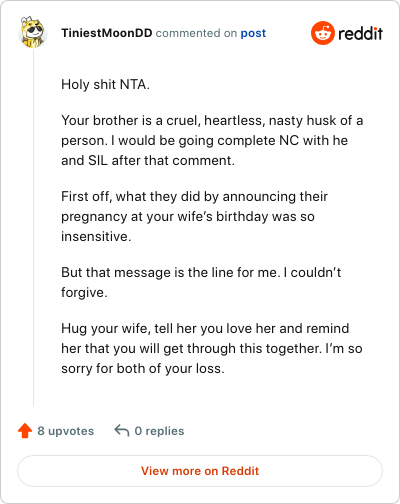Click the orange Reddit Snoo logo
The height and width of the screenshot is (504, 400).
323,33
